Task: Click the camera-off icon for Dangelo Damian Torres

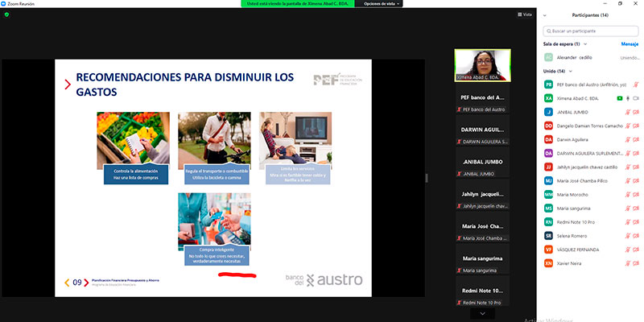Action: point(636,126)
